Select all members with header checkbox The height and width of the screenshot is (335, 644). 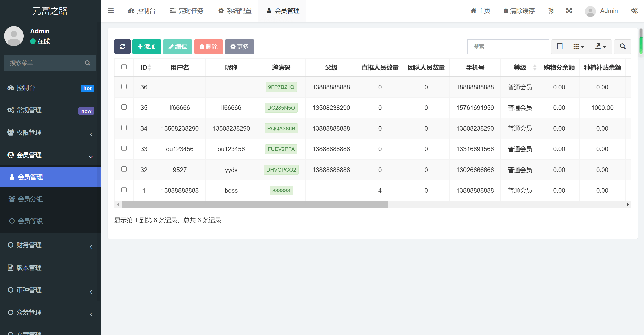[x=124, y=67]
